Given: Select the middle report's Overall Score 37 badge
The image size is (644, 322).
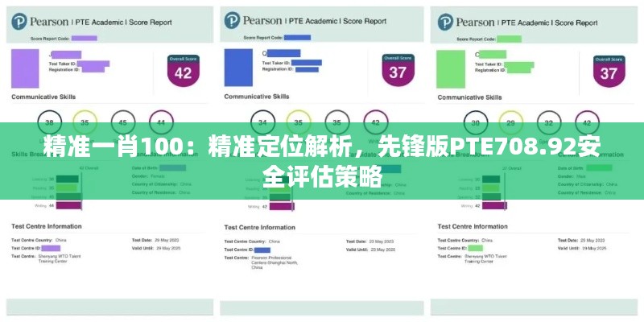Looking at the screenshot, I should pos(397,71).
